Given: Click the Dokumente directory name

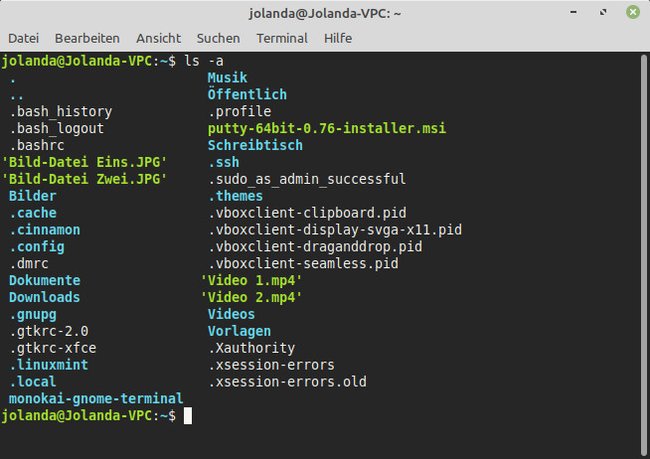Looking at the screenshot, I should (45, 281).
